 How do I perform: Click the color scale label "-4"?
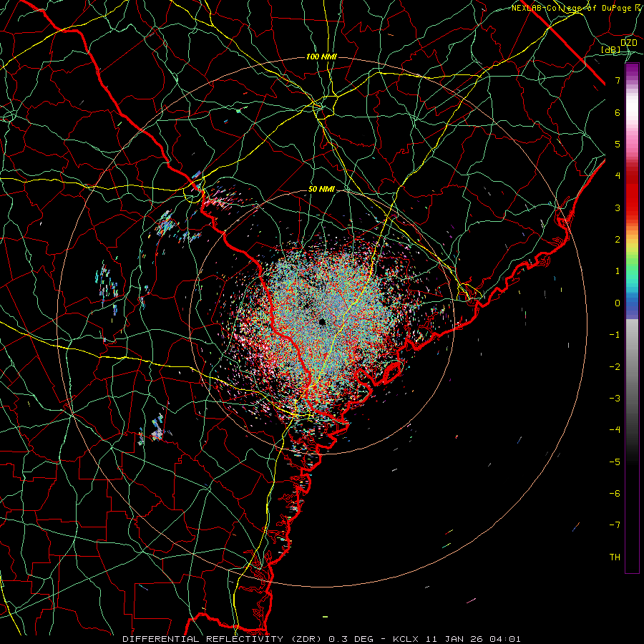615,429
